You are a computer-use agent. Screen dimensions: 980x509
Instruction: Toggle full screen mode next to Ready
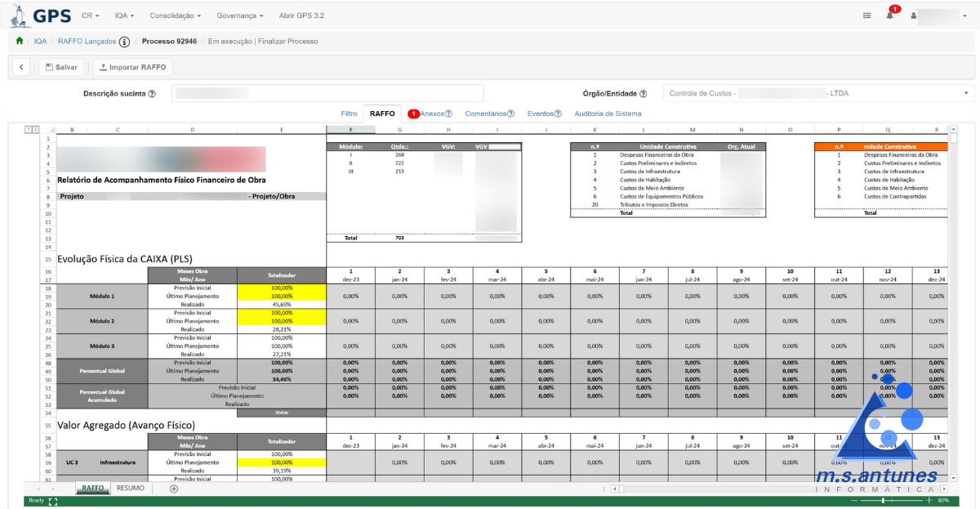pos(52,500)
